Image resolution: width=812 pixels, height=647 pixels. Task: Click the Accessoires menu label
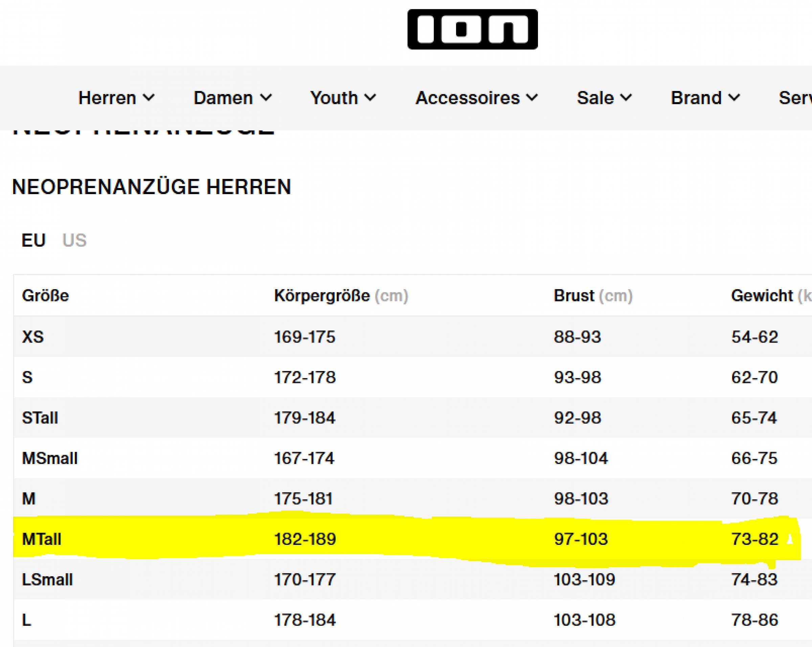pyautogui.click(x=467, y=98)
